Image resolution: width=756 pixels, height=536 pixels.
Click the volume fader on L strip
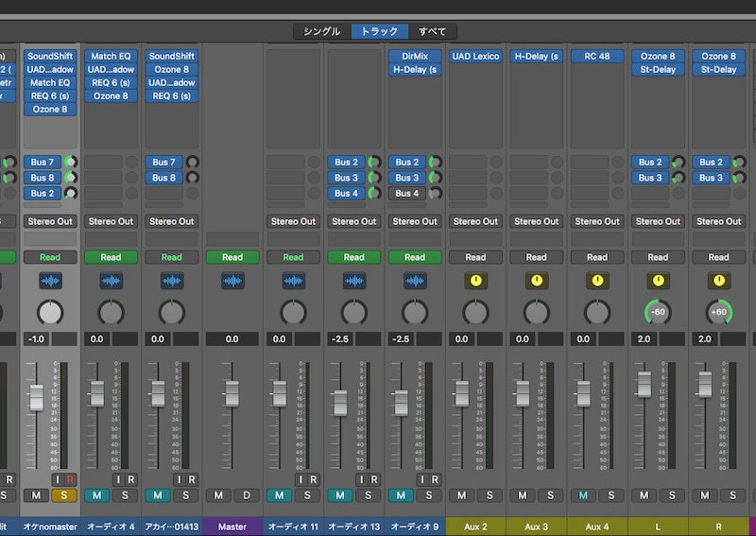(x=644, y=384)
